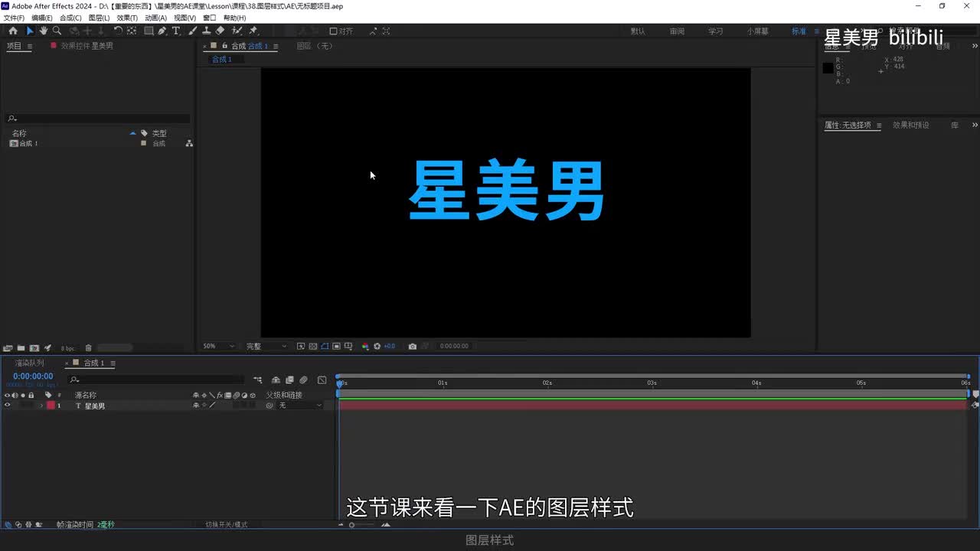
Task: Open the 完整 resolution dropdown
Action: click(x=266, y=346)
